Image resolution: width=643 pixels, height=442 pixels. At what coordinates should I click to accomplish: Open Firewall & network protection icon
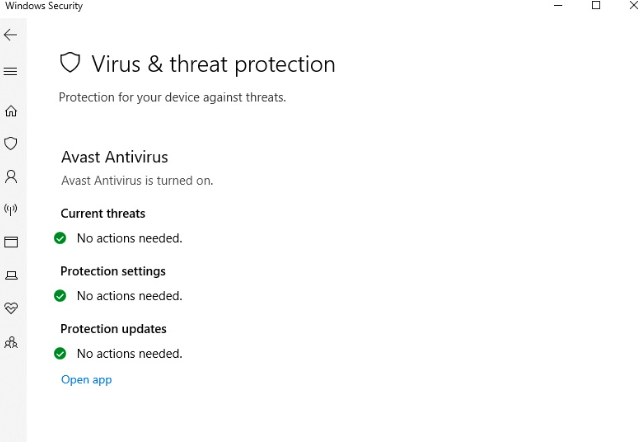click(x=11, y=210)
